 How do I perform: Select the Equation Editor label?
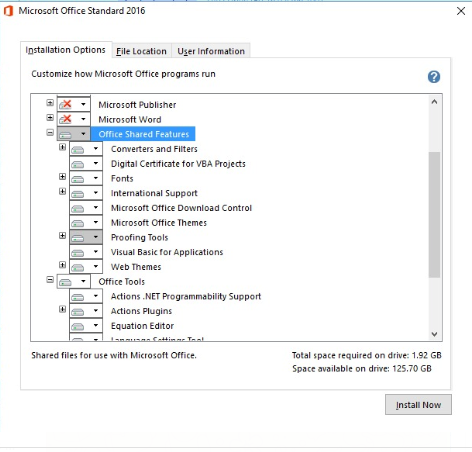click(142, 326)
